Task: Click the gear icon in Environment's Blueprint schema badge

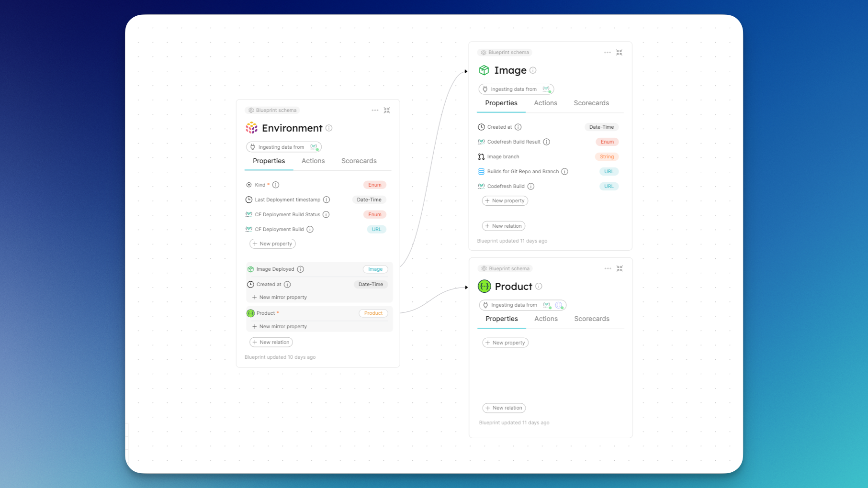Action: pyautogui.click(x=251, y=110)
